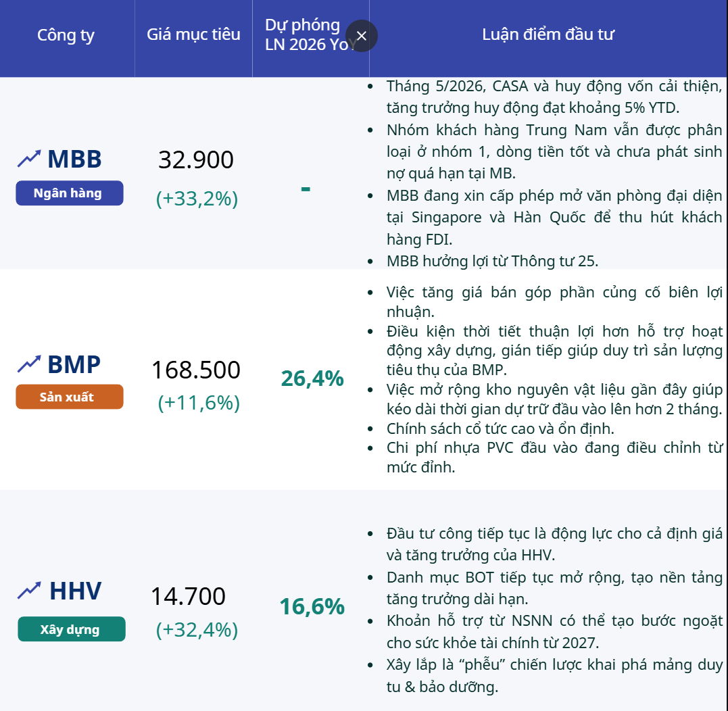Click the Xây dựng sector badge

point(72,629)
